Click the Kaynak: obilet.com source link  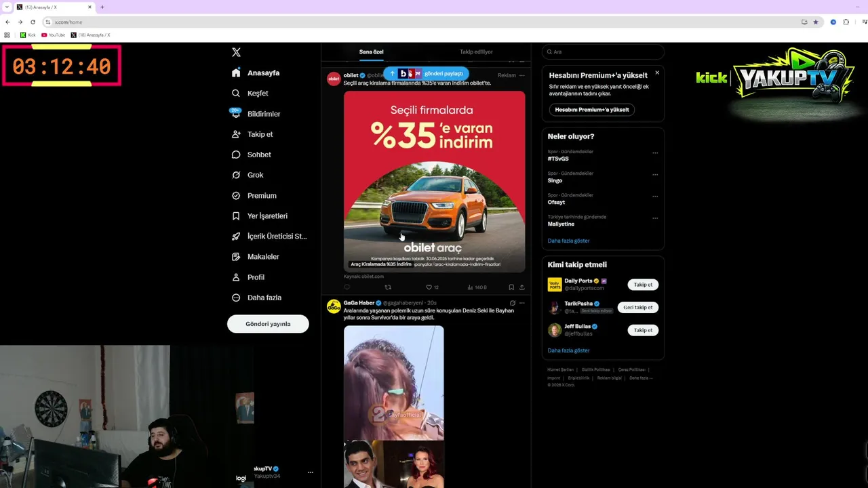[x=363, y=277]
